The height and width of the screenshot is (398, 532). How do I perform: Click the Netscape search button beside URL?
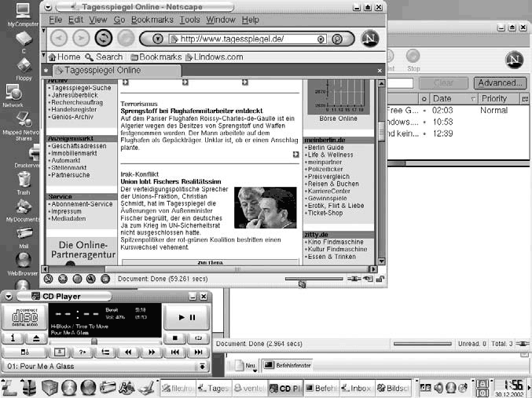337,39
